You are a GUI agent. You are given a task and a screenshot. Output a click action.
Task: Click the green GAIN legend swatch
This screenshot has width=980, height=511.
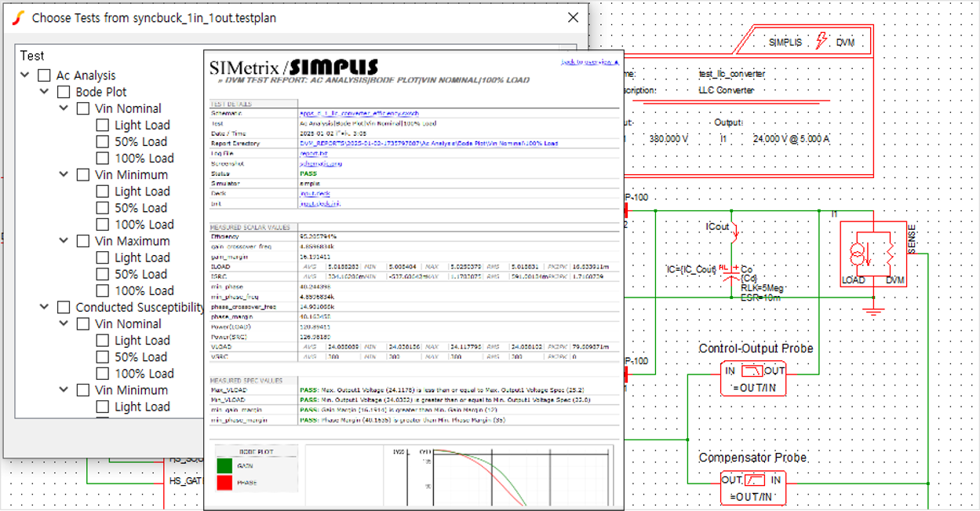224,465
